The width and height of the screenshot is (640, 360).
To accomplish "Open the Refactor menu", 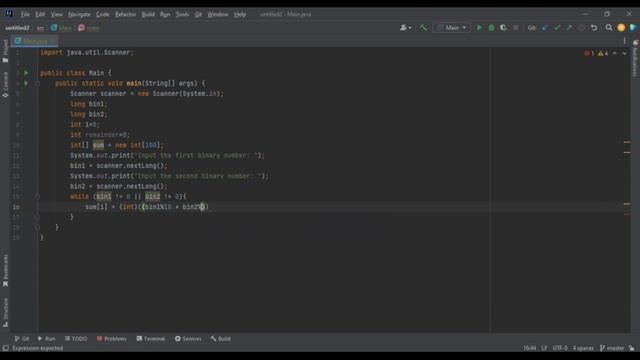I will tap(125, 14).
